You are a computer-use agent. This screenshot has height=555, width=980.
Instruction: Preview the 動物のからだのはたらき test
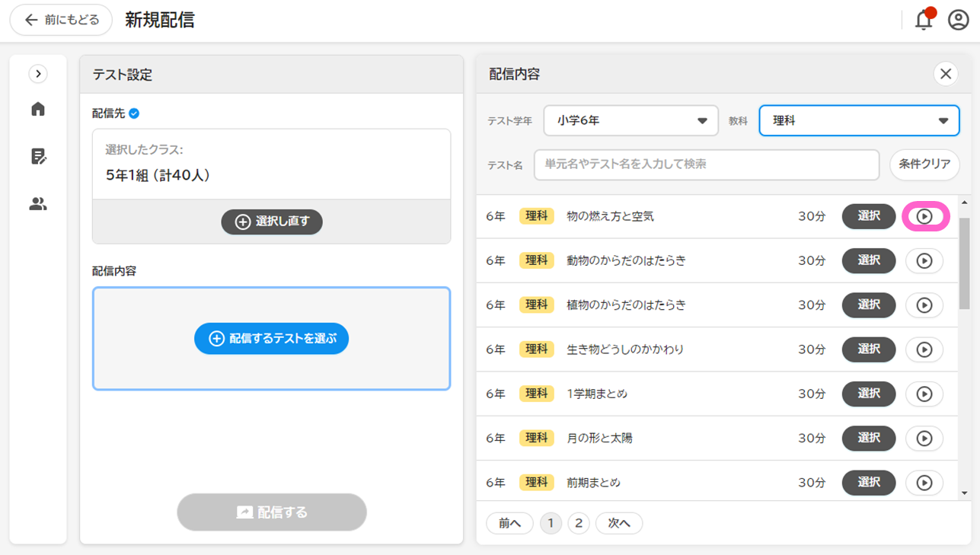coord(924,261)
